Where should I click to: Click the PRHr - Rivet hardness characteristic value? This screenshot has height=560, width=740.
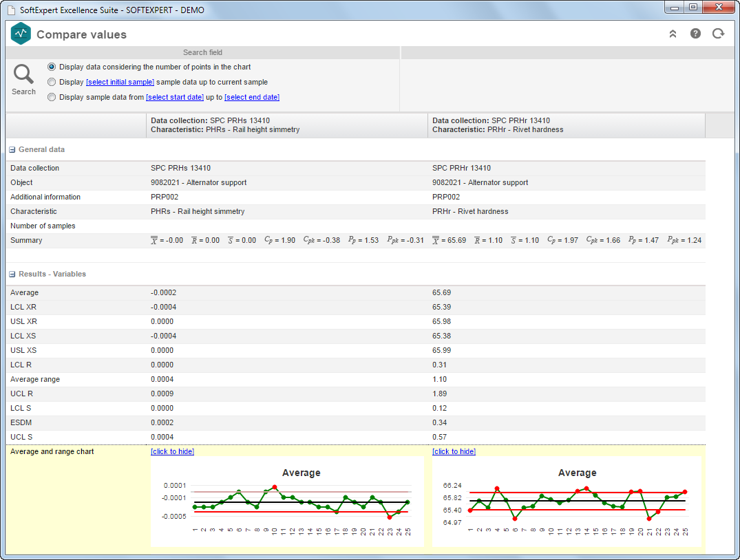(x=471, y=211)
